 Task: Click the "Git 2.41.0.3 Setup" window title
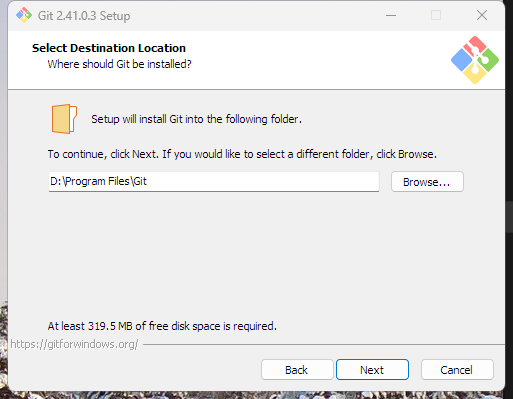84,16
